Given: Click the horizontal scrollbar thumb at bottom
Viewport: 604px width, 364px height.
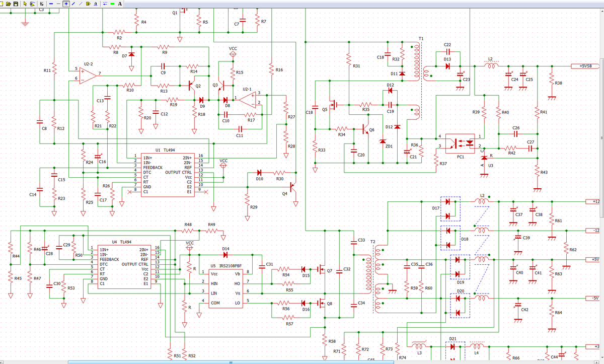Looking at the screenshot, I should [231, 362].
